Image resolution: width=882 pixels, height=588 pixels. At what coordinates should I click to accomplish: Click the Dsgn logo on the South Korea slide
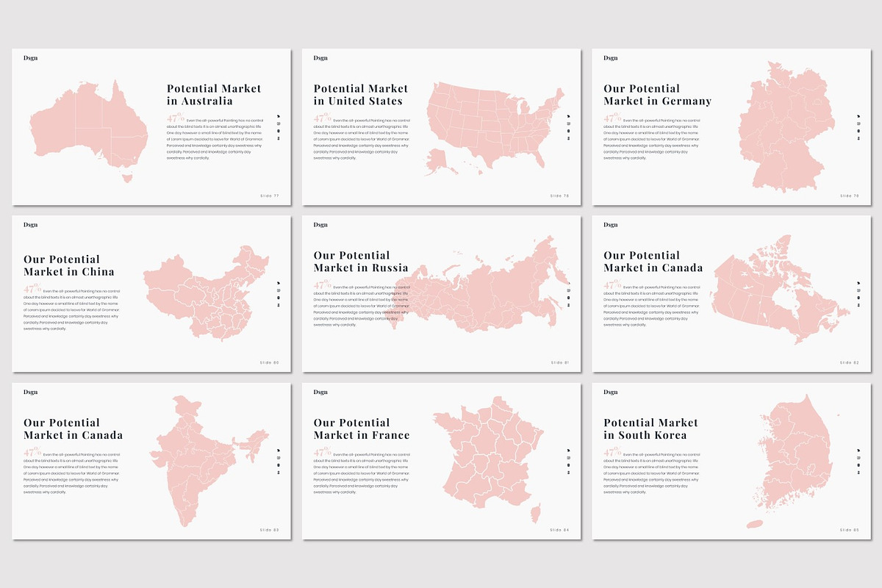(x=611, y=392)
